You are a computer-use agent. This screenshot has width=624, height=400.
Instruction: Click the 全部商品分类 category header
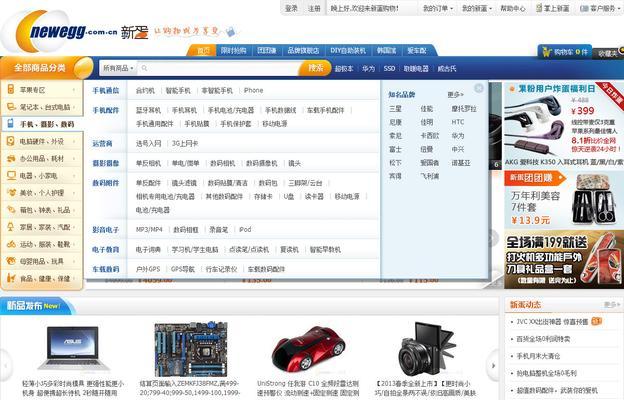point(47,68)
